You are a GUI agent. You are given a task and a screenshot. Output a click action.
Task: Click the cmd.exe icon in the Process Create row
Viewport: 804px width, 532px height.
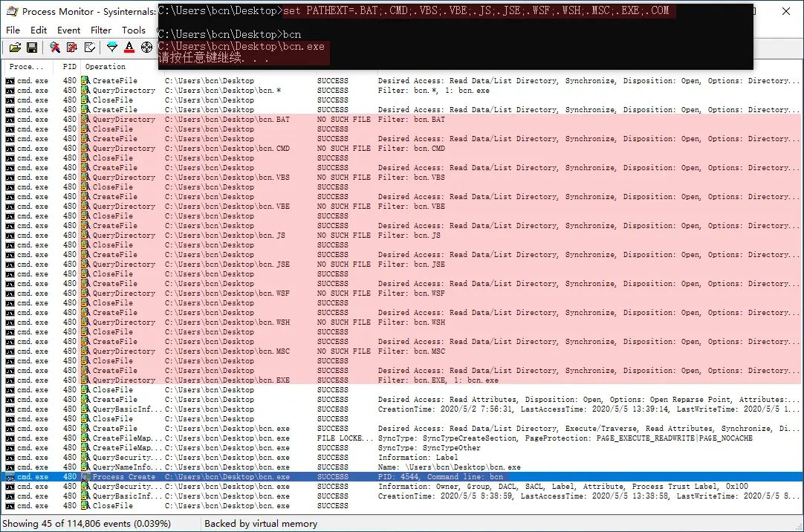pyautogui.click(x=10, y=477)
